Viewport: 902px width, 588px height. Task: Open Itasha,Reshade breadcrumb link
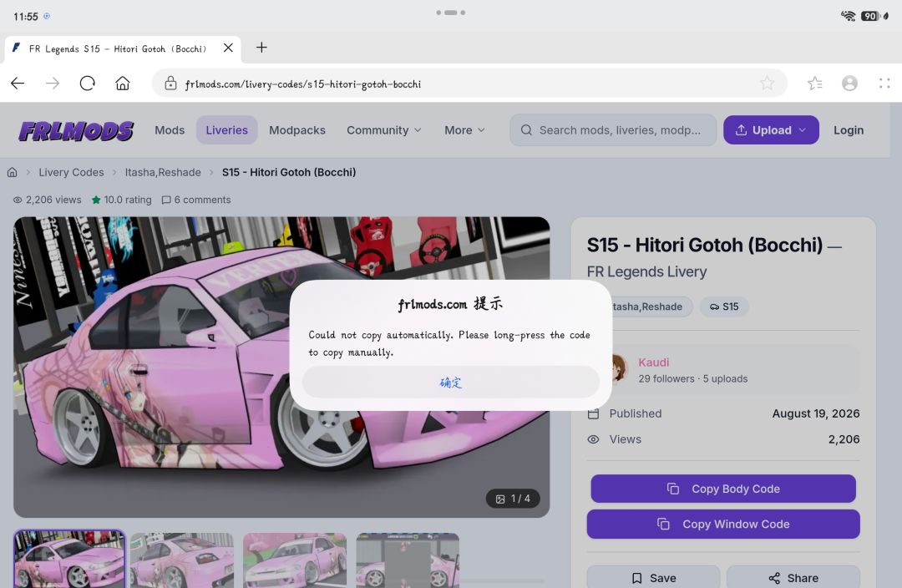(163, 172)
